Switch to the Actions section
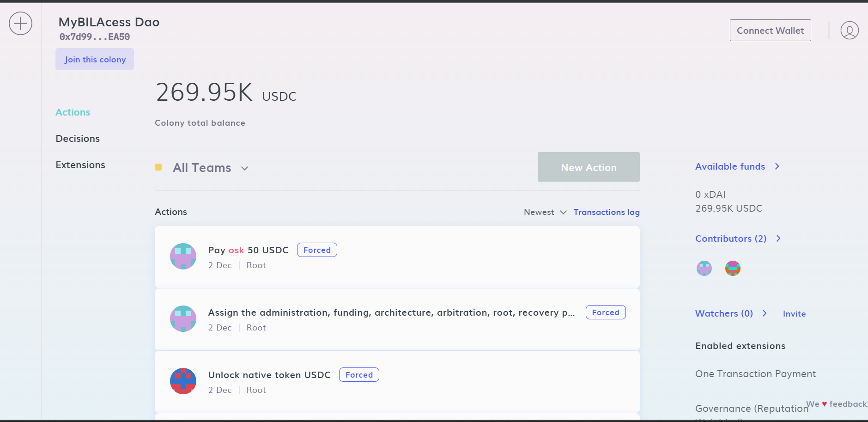The width and height of the screenshot is (868, 422). point(73,112)
